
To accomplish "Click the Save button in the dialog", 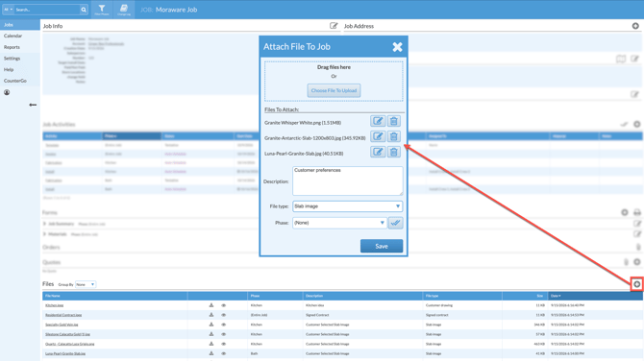I will pos(382,246).
